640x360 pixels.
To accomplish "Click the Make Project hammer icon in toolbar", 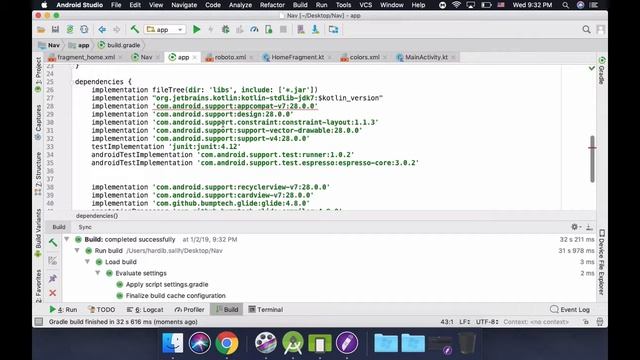I will click(135, 29).
